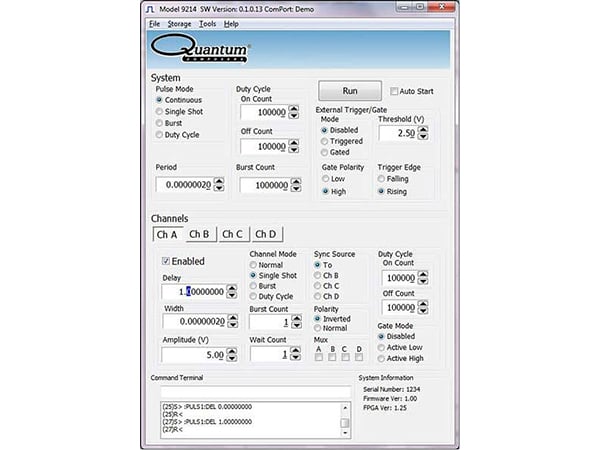Switch to the Ch A tab

(167, 234)
